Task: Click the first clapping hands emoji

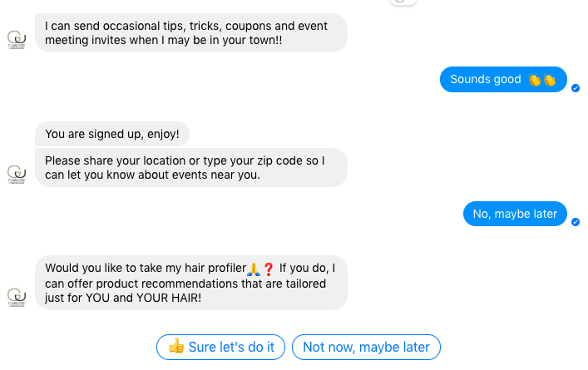Action: (x=535, y=80)
